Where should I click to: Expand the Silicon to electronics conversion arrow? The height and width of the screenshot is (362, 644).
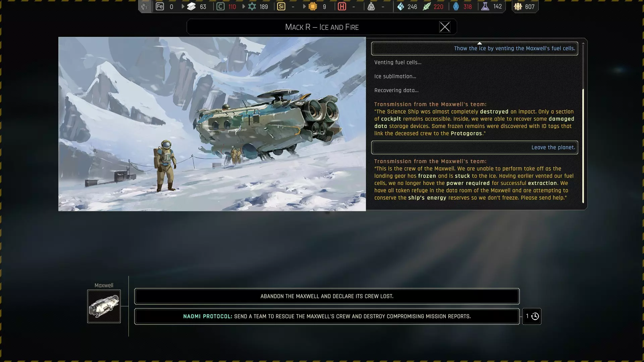[304, 6]
